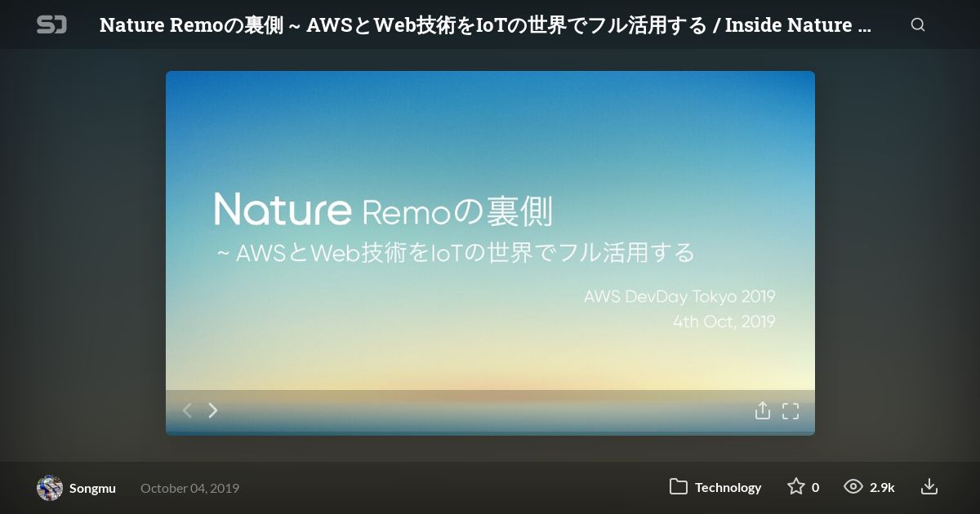Viewport: 980px width, 514px height.
Task: Open the search magnifier icon
Action: point(918,24)
